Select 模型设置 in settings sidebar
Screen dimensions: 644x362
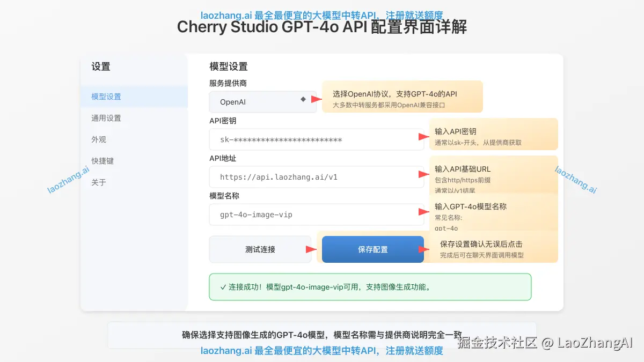105,97
